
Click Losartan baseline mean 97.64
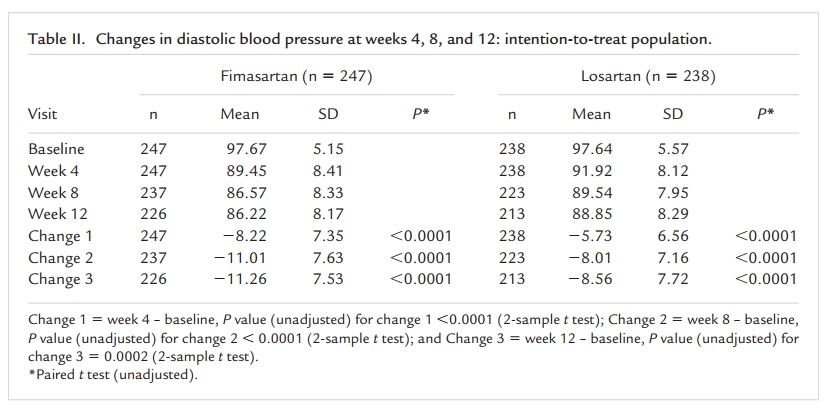pos(592,149)
